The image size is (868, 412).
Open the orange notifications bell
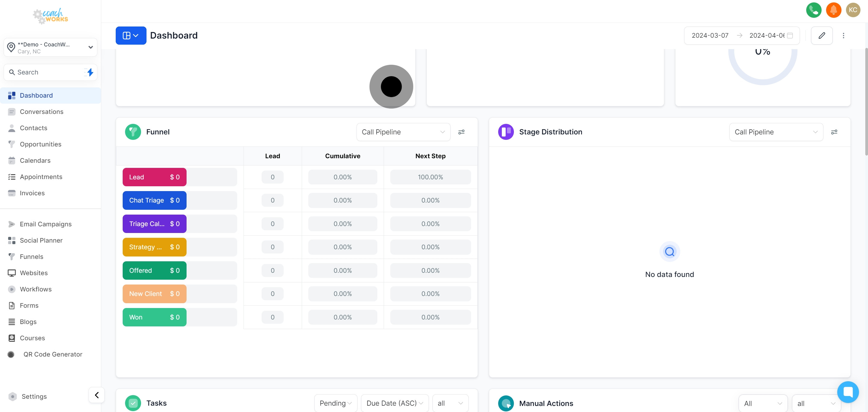833,10
